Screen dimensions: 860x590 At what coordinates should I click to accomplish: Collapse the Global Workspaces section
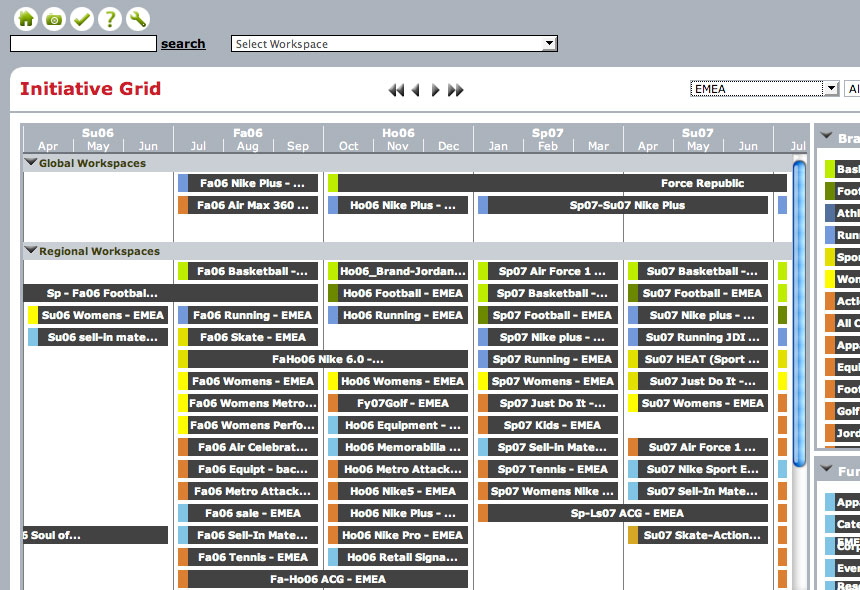pyautogui.click(x=31, y=162)
